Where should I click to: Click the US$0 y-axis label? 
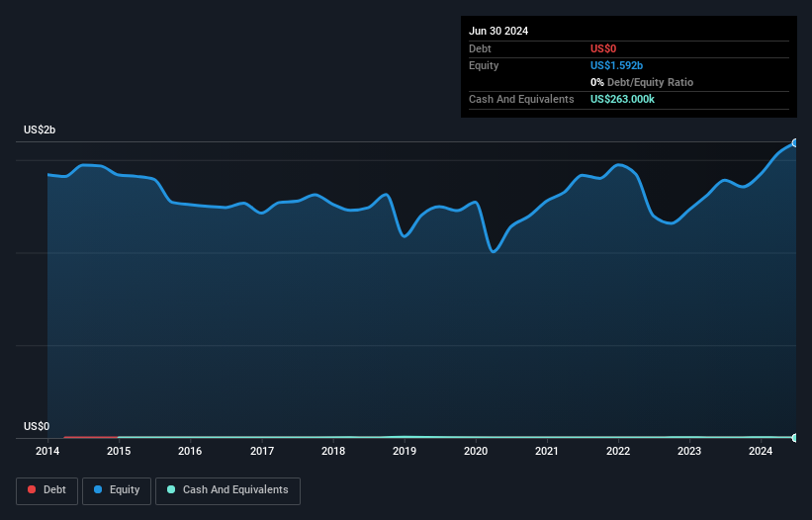[x=37, y=426]
